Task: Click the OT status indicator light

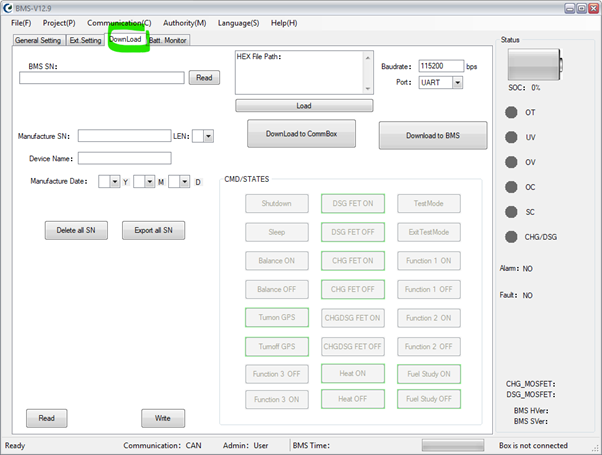Action: click(x=511, y=112)
